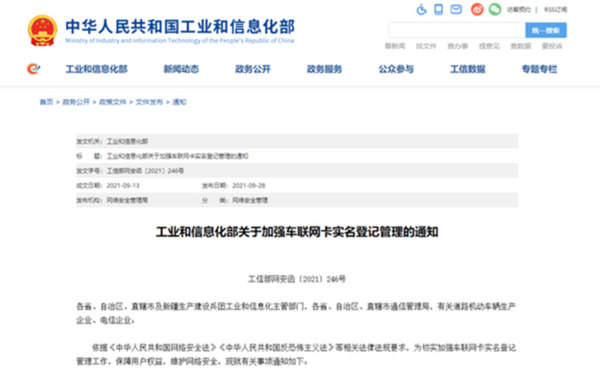Click the blue 统一搜索 button

click(546, 30)
